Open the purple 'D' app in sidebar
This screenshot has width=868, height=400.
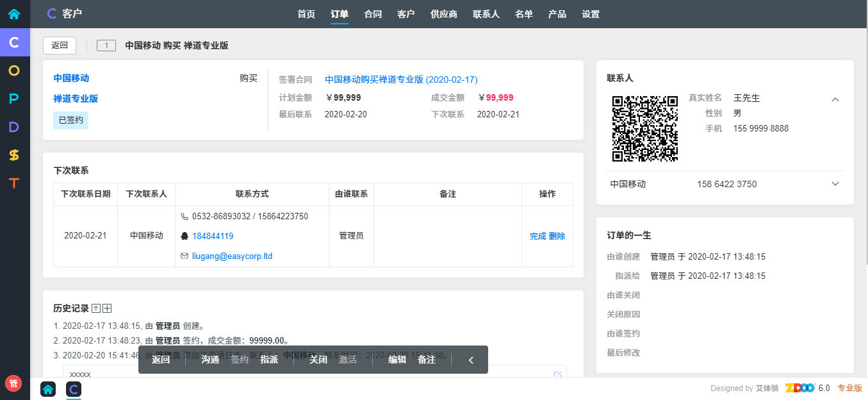14,127
